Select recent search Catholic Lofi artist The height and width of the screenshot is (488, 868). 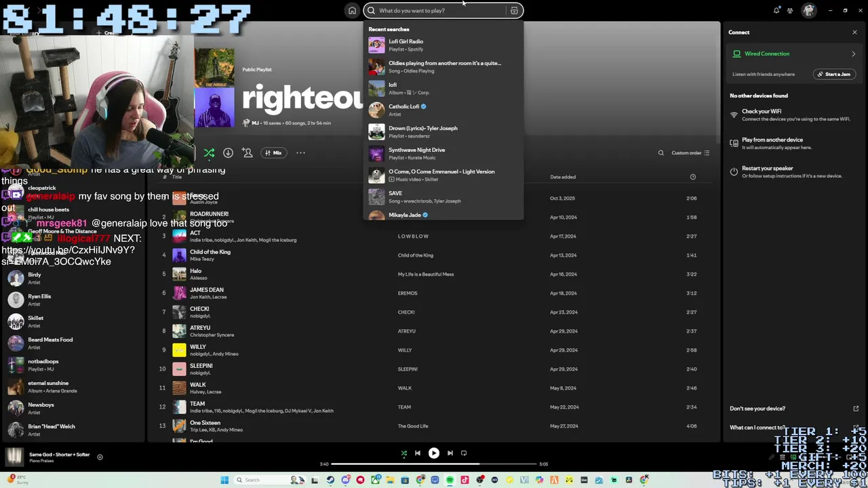[x=443, y=110]
